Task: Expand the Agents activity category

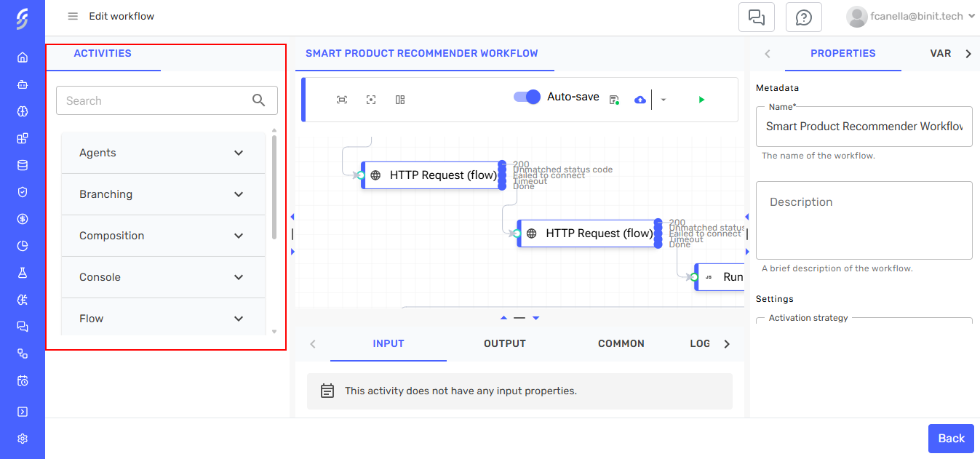Action: (x=163, y=153)
